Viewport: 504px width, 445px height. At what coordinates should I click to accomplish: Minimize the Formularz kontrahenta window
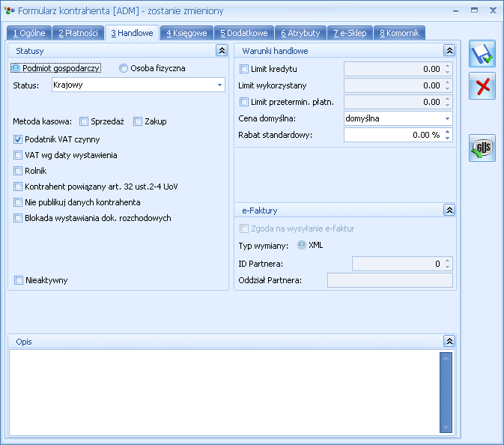coord(455,10)
